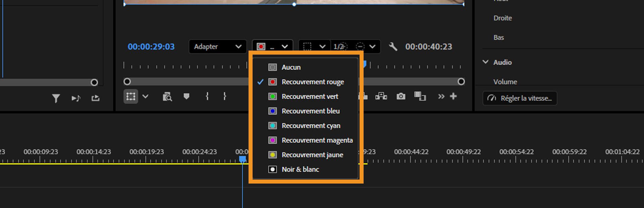Click the bottom-center handle of the video frame
The image size is (644, 208).
[294, 4]
